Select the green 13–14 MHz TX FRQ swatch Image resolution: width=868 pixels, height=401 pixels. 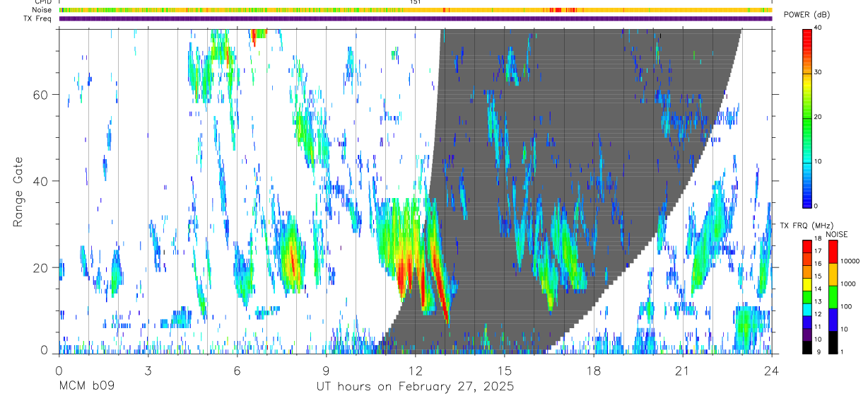point(807,297)
